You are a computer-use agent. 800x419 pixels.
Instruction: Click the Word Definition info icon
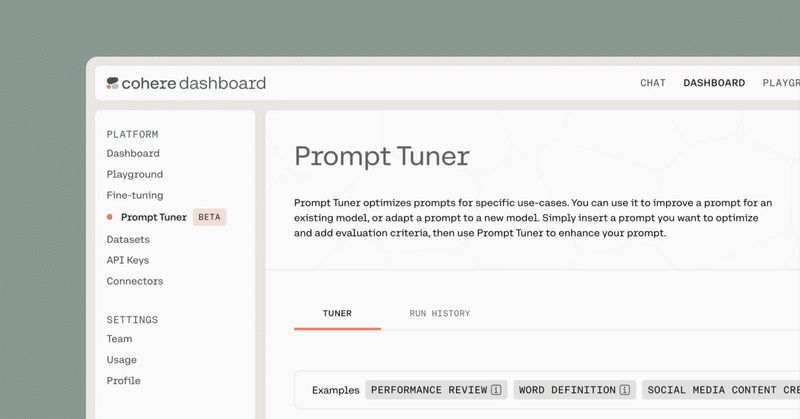[x=625, y=390]
